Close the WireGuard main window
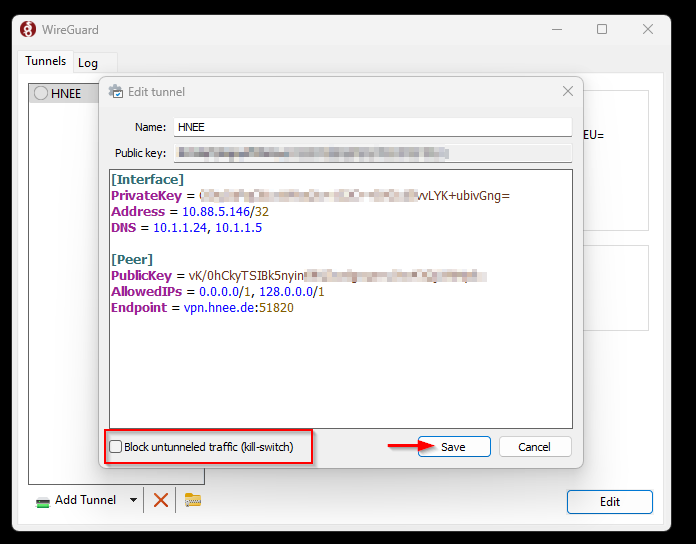 pos(648,29)
